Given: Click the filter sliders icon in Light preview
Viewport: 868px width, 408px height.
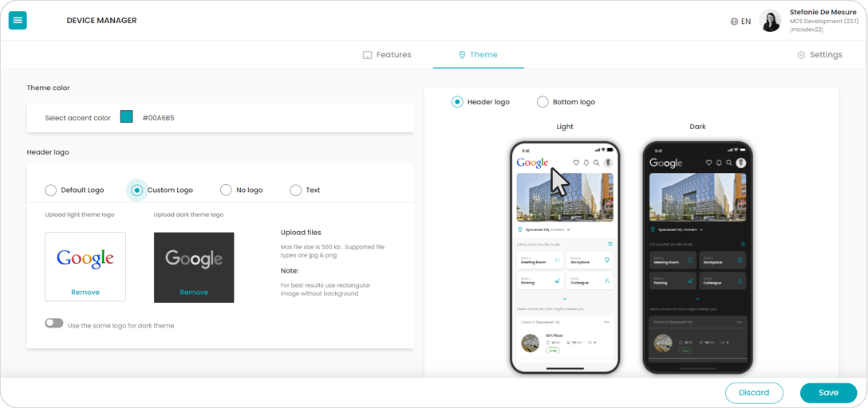Looking at the screenshot, I should click(x=610, y=243).
